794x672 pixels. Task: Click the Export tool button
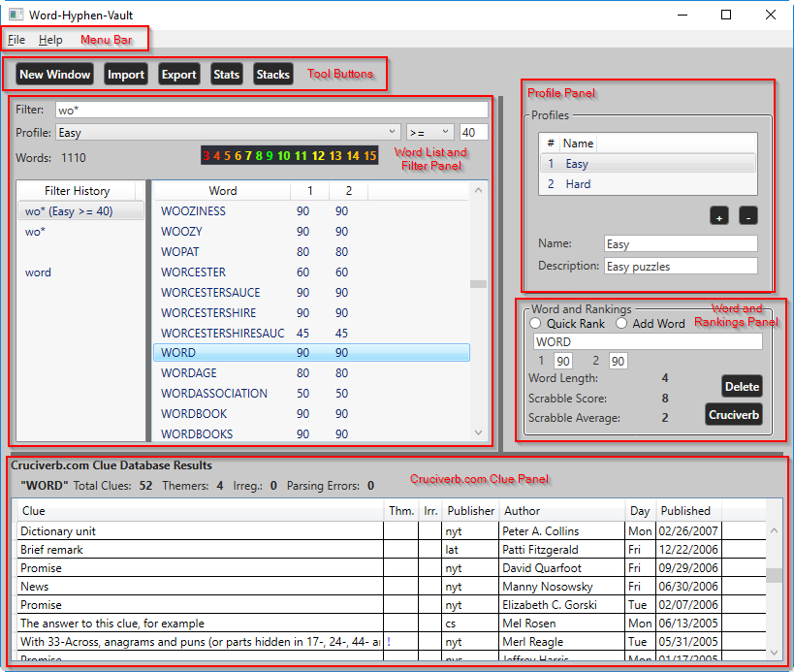click(178, 75)
